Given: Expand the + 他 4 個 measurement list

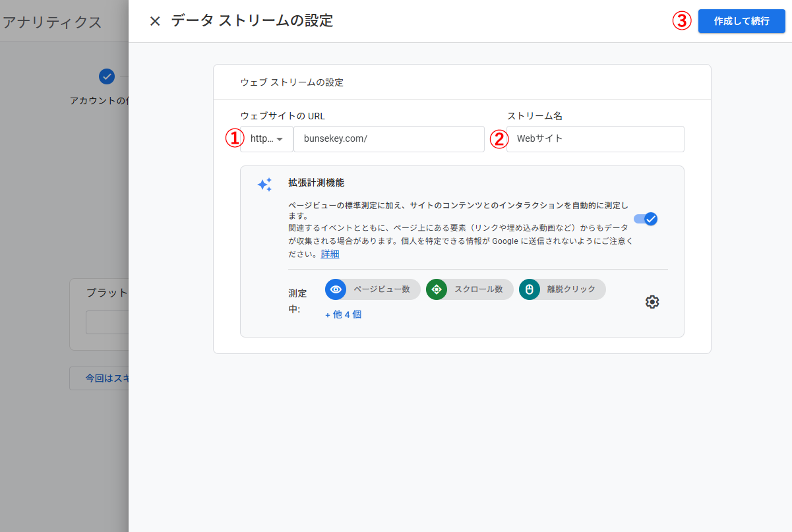Looking at the screenshot, I should click(x=343, y=314).
